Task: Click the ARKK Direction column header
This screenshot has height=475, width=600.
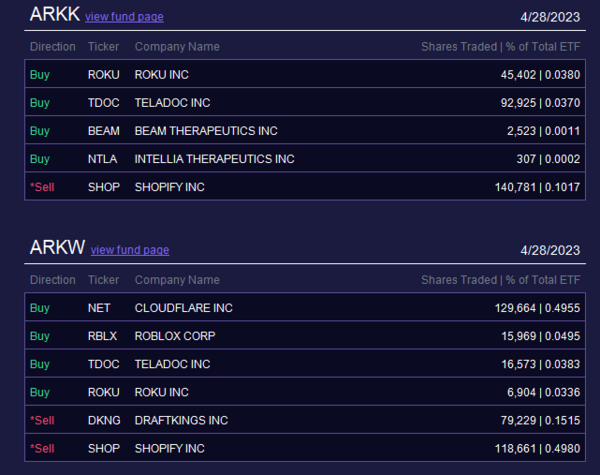Action: (x=53, y=47)
